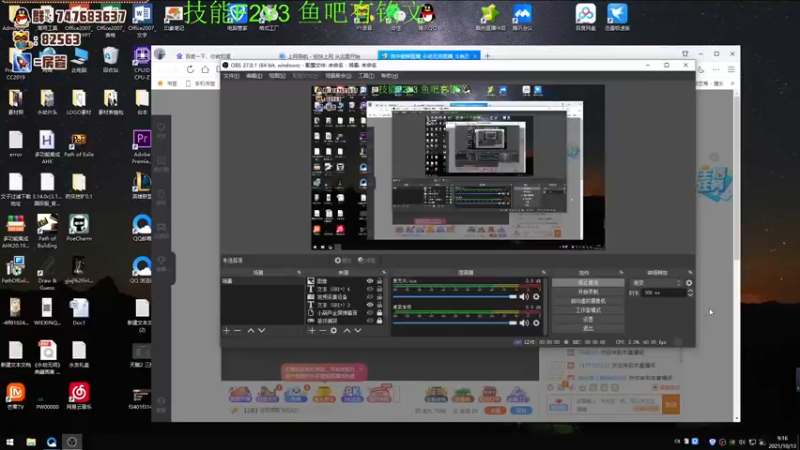Image resolution: width=800 pixels, height=450 pixels.
Task: Pop out the 混音器 dock panel
Action: pyautogui.click(x=544, y=272)
